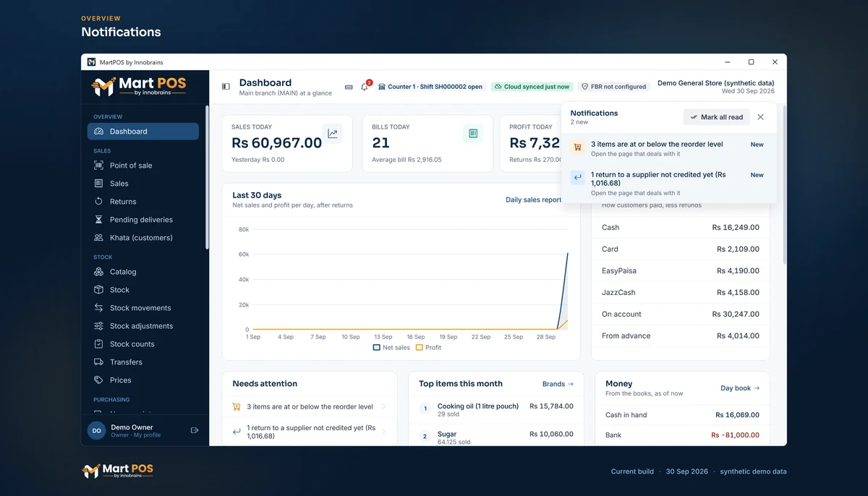Toggle Profit legend entry in chart
This screenshot has width=868, height=496.
point(429,348)
